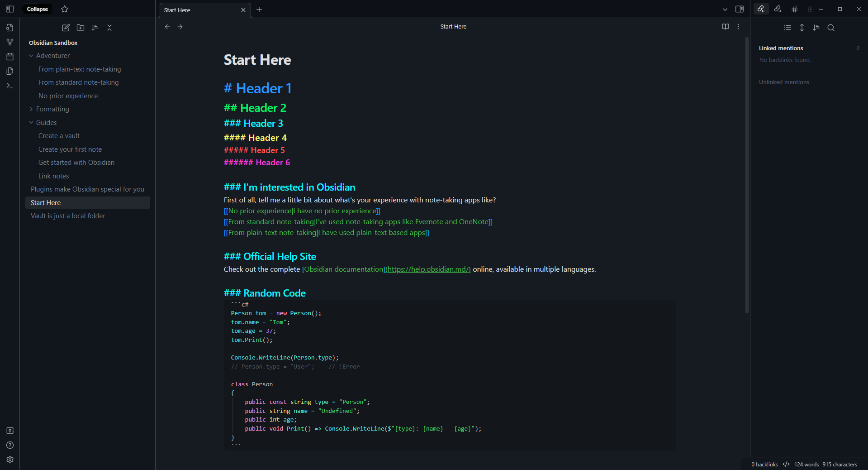Collapse the Linked mentions section
The height and width of the screenshot is (470, 868).
click(x=781, y=48)
